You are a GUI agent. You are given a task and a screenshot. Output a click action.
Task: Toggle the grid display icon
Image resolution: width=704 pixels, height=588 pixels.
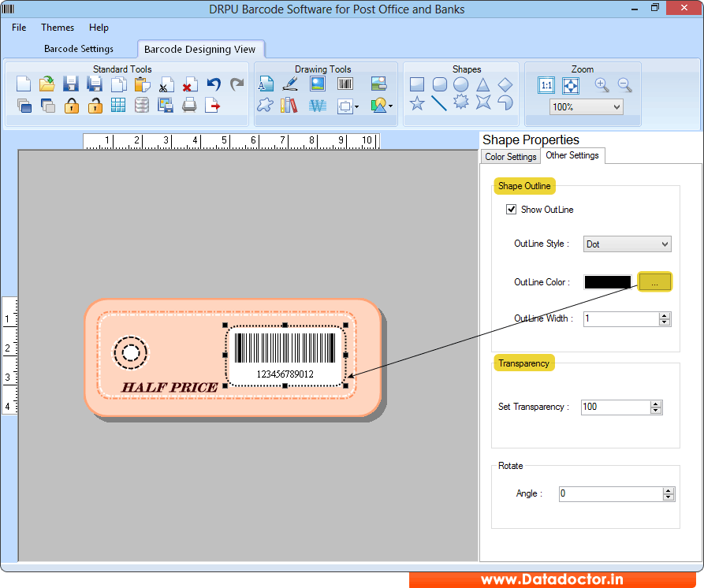118,105
